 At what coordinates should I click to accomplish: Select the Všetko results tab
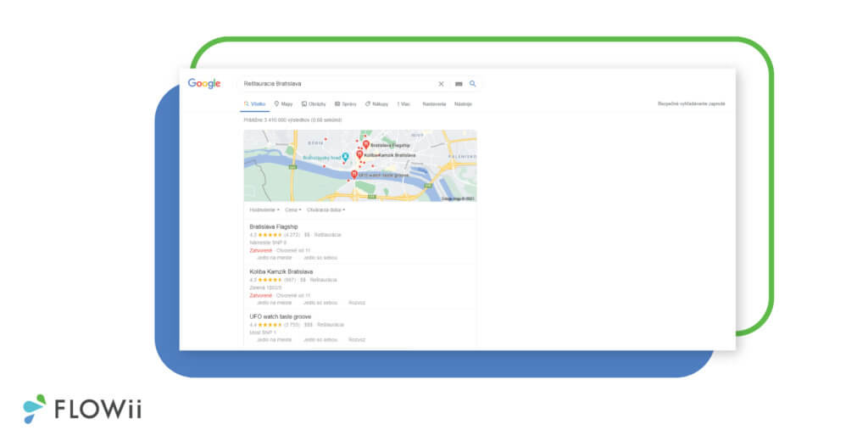point(254,104)
